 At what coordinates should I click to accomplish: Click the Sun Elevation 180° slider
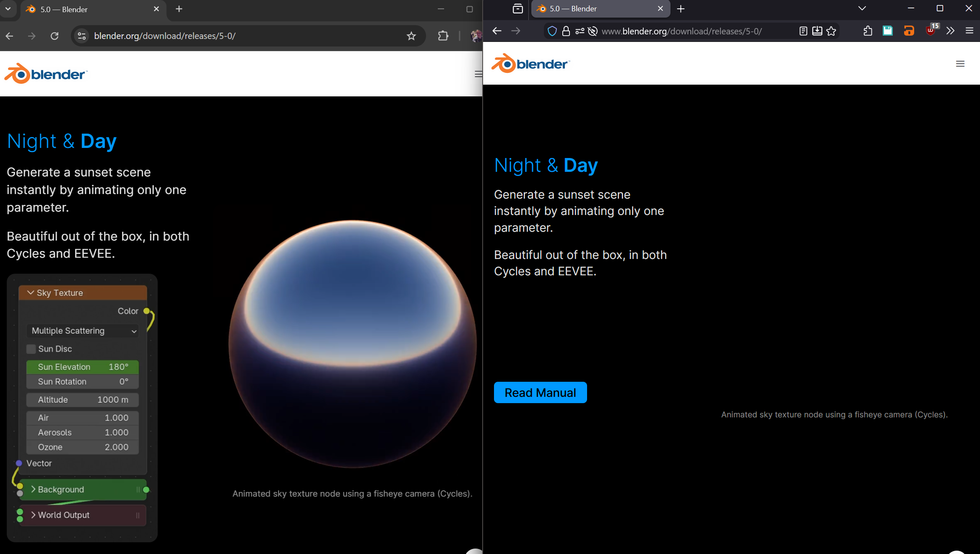pyautogui.click(x=83, y=367)
